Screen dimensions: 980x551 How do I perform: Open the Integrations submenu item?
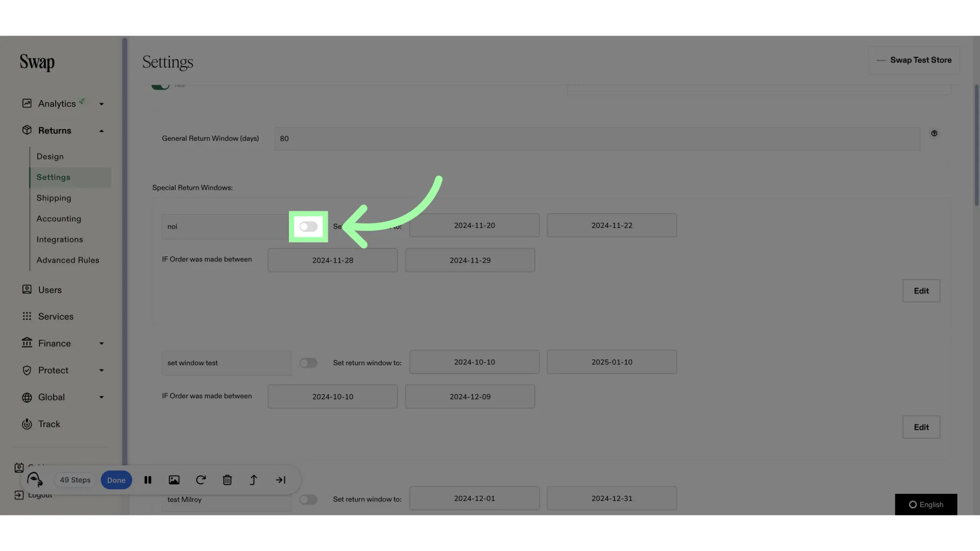[60, 239]
